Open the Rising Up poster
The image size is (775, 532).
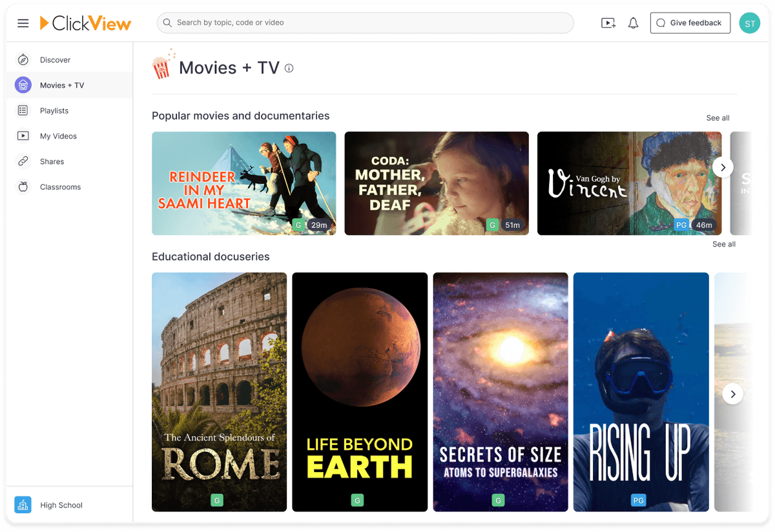[641, 392]
